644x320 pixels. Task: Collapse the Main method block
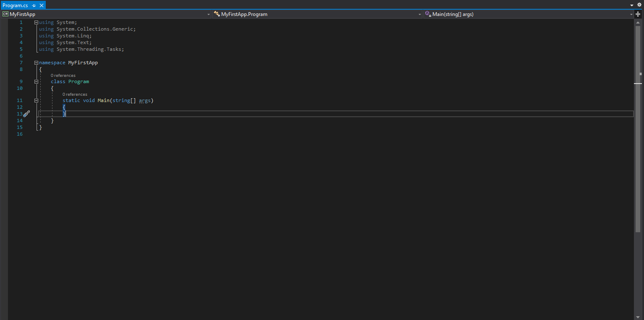pos(36,100)
